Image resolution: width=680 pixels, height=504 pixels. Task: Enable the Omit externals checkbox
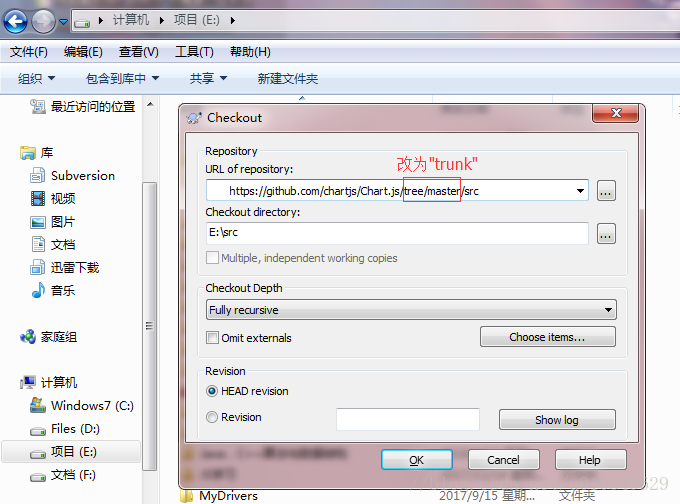[x=212, y=337]
